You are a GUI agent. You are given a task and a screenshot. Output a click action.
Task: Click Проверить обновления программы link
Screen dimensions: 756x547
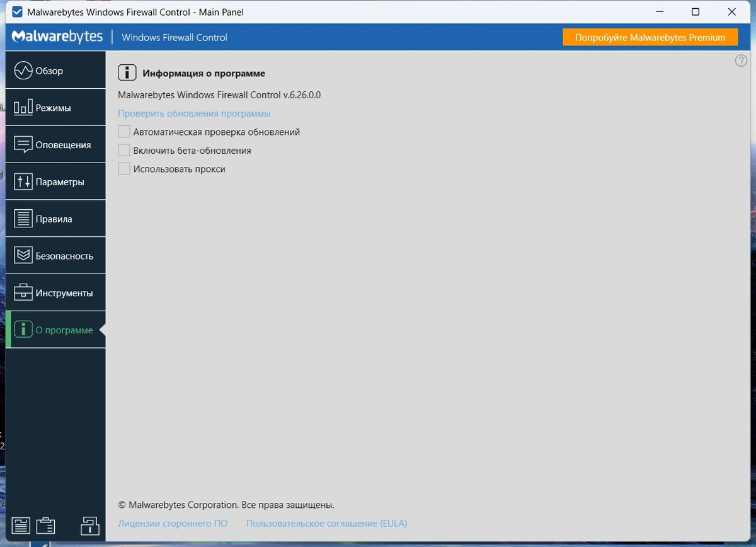coord(194,114)
